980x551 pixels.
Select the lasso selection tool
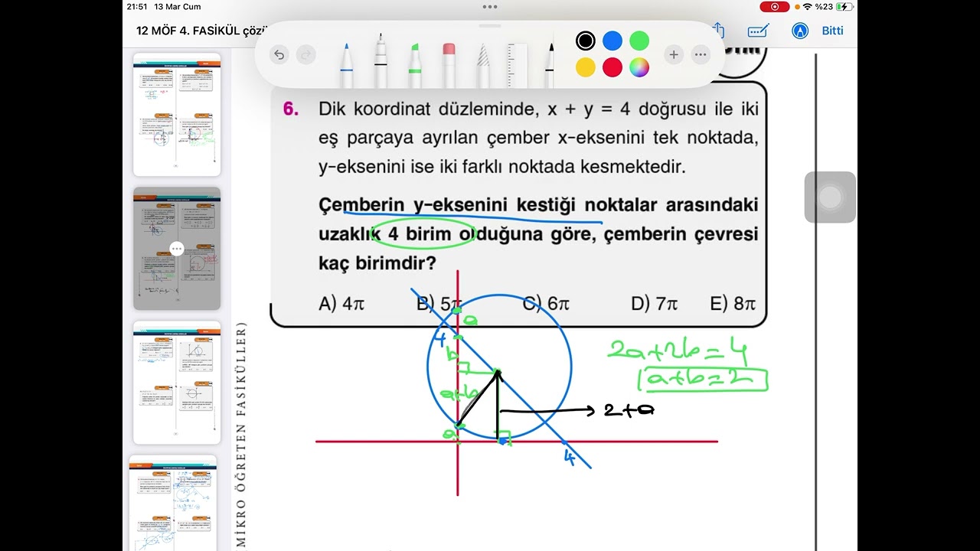[x=483, y=64]
